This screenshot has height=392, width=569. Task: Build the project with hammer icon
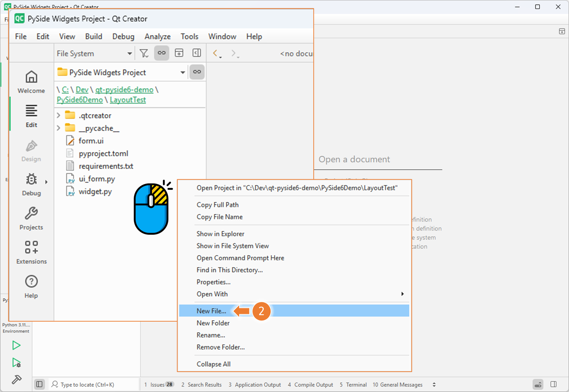16,380
